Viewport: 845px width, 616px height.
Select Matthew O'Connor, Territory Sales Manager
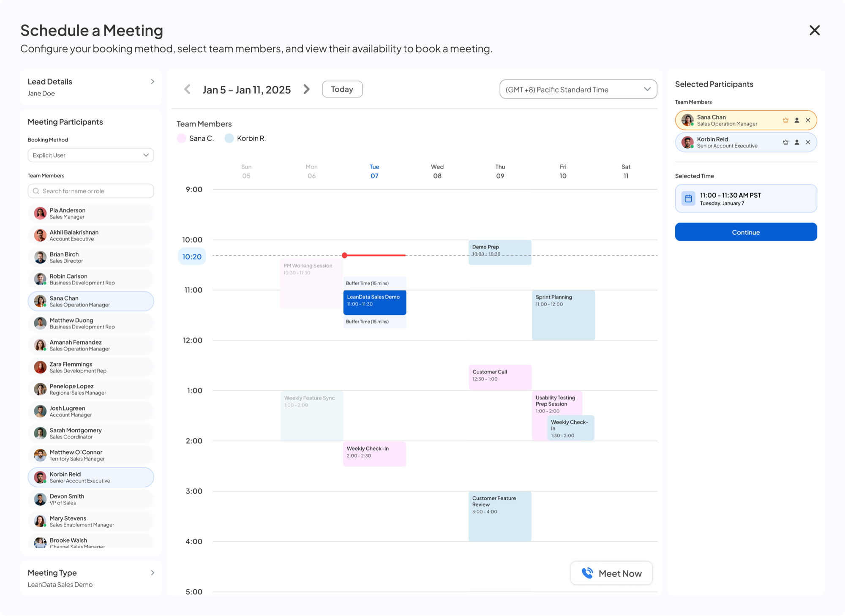(91, 455)
